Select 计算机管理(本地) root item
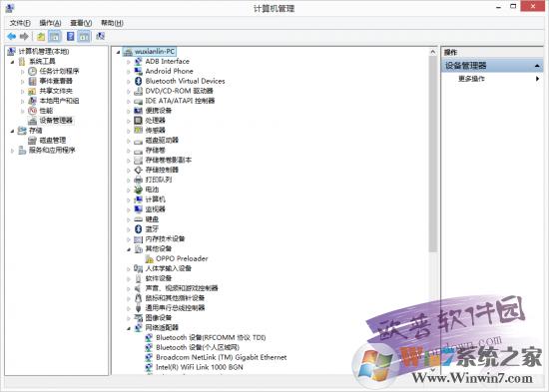This screenshot has height=392, width=549. tap(43, 52)
